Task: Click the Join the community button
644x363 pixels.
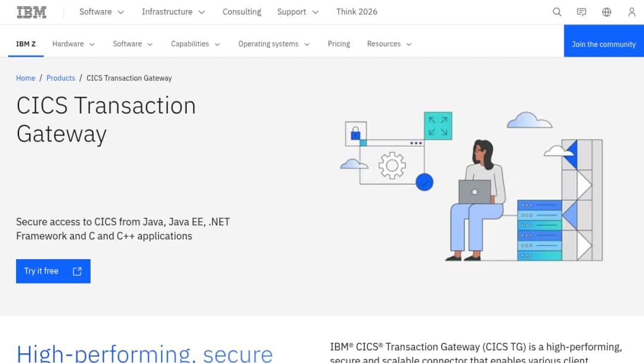Action: pos(603,41)
